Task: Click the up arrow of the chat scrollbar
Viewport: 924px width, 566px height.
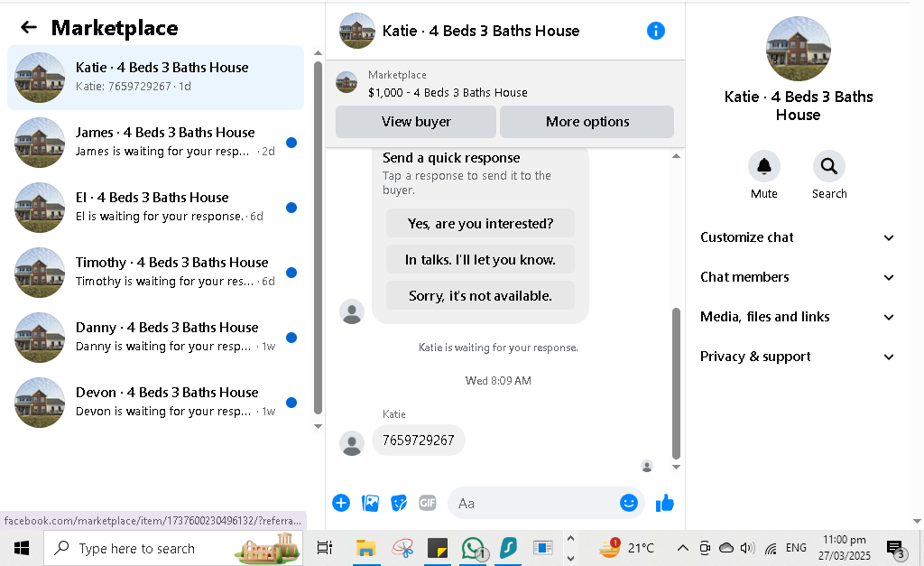Action: [676, 156]
